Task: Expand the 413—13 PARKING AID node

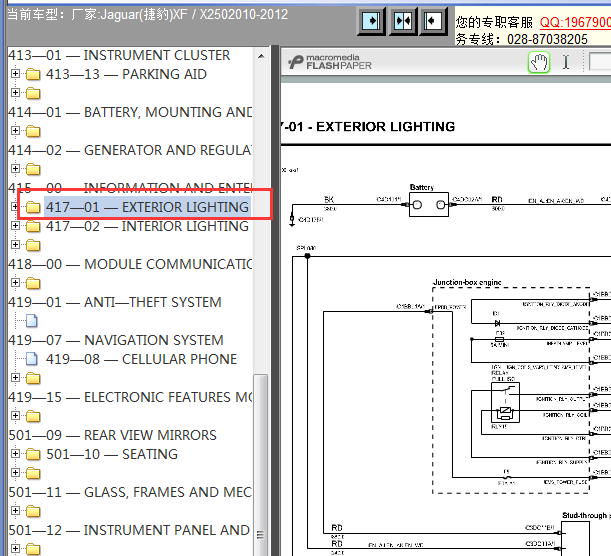Action: (x=15, y=74)
